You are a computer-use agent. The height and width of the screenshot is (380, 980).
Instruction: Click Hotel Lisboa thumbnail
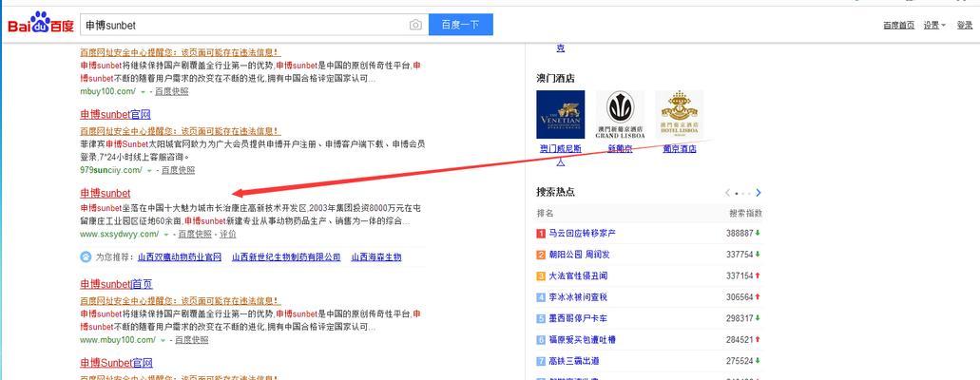click(680, 114)
